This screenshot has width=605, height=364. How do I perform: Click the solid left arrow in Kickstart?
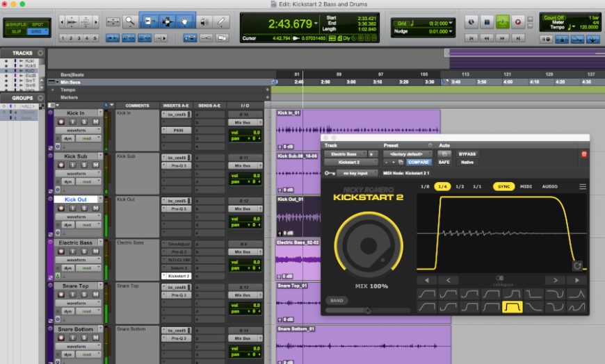coord(427,281)
